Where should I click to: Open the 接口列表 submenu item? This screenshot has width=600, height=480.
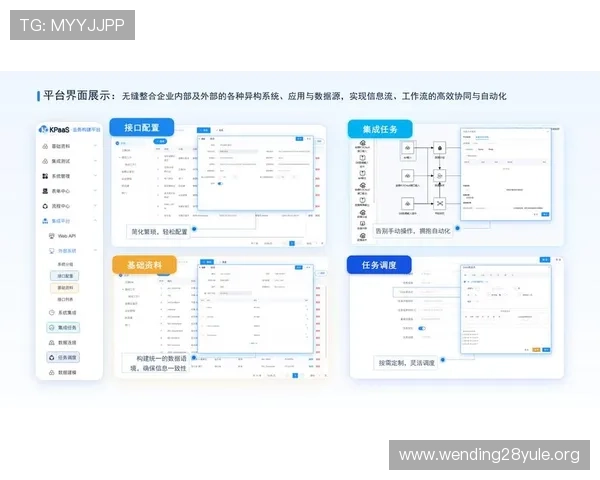click(x=65, y=299)
